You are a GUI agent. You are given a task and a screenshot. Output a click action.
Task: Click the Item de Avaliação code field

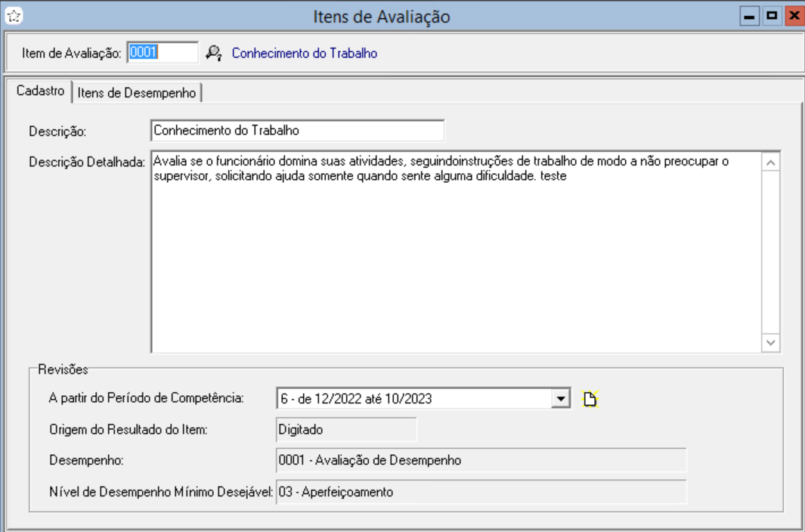point(162,52)
